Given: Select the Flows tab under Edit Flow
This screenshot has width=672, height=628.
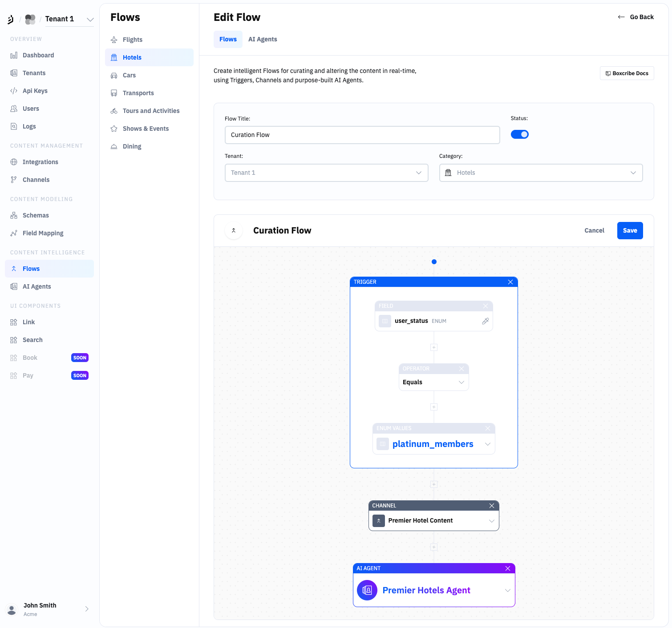Looking at the screenshot, I should [x=228, y=39].
